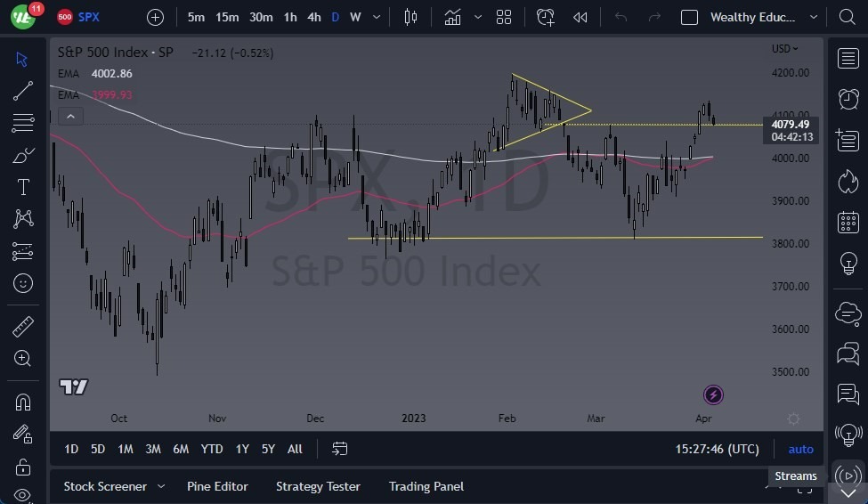Undo the last action

click(x=621, y=17)
